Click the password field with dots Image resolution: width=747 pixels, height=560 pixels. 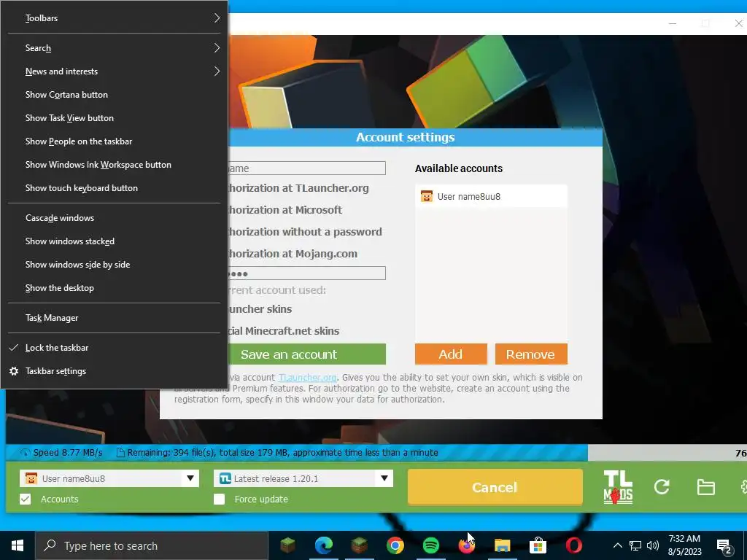[x=307, y=273]
